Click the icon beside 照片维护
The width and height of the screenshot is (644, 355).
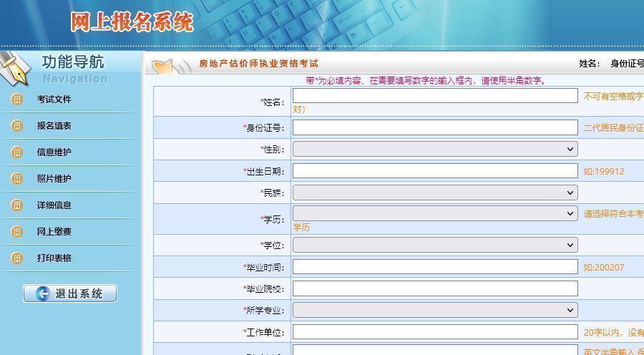(17, 179)
